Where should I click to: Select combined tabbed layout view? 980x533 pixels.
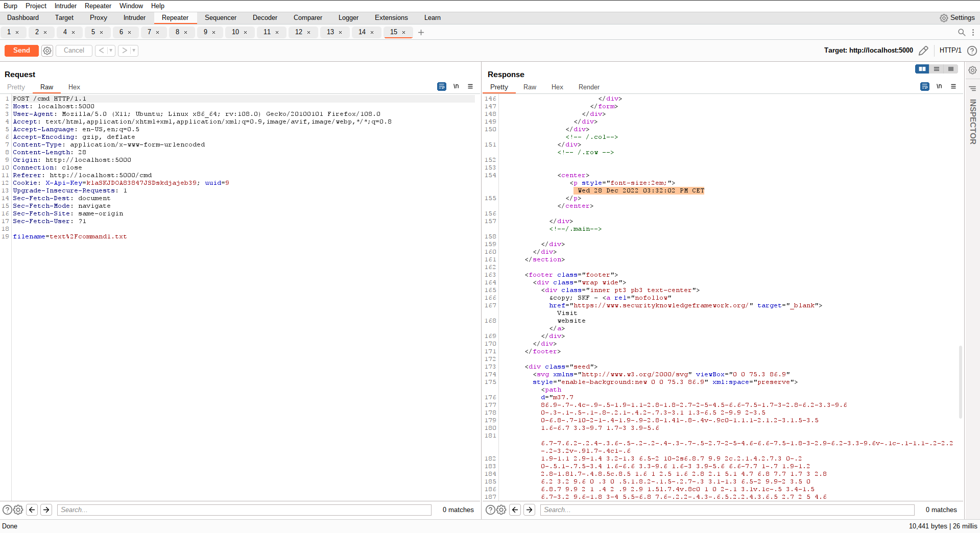coord(951,69)
